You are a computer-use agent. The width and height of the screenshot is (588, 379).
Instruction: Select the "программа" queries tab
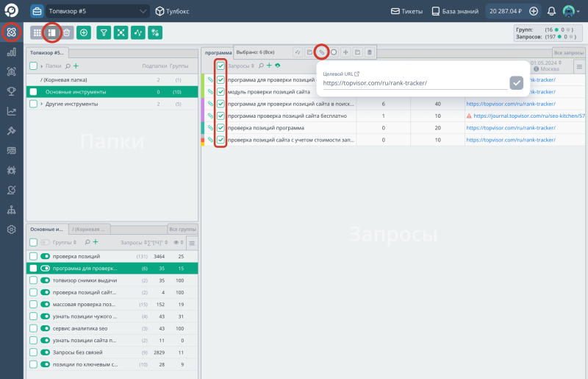pyautogui.click(x=218, y=52)
